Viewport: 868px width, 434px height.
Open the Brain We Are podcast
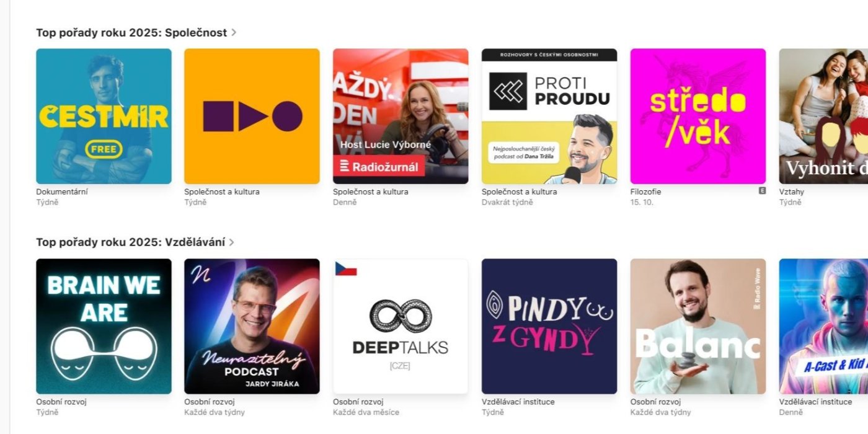pyautogui.click(x=104, y=326)
